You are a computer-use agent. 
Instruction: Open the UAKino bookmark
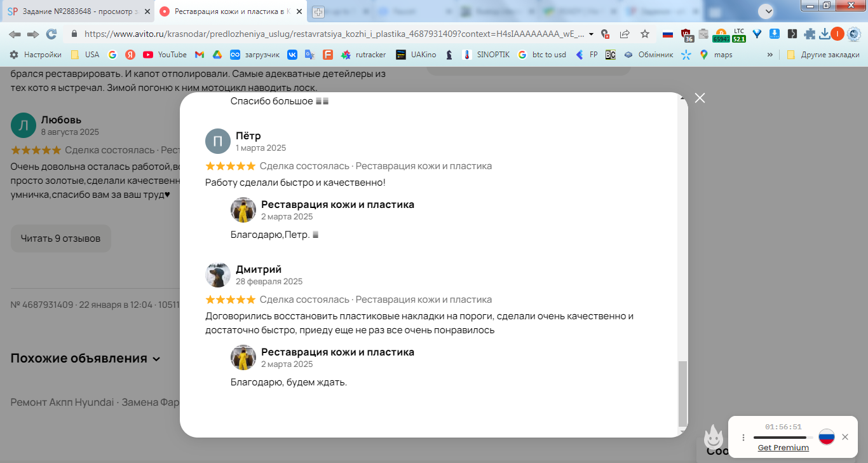[416, 55]
